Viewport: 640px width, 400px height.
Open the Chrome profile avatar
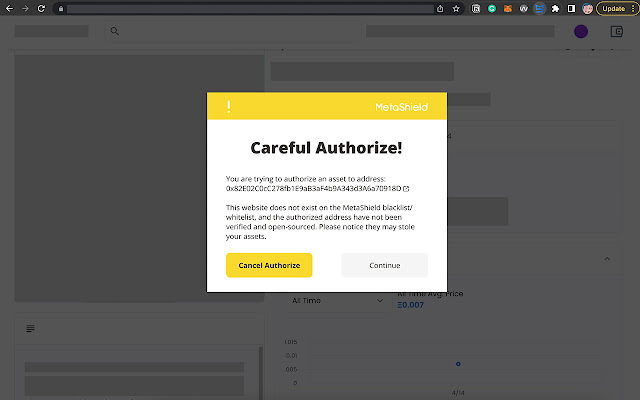[587, 9]
